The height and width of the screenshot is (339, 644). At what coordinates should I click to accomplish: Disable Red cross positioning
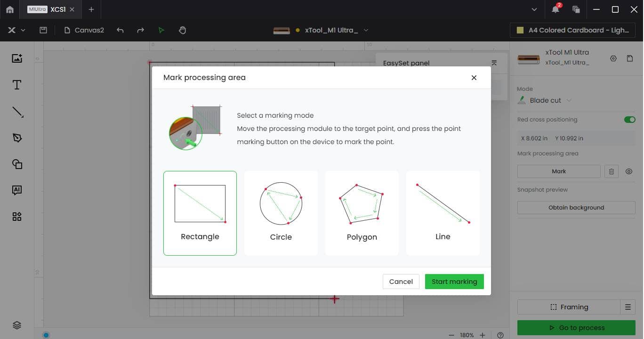[x=629, y=119]
